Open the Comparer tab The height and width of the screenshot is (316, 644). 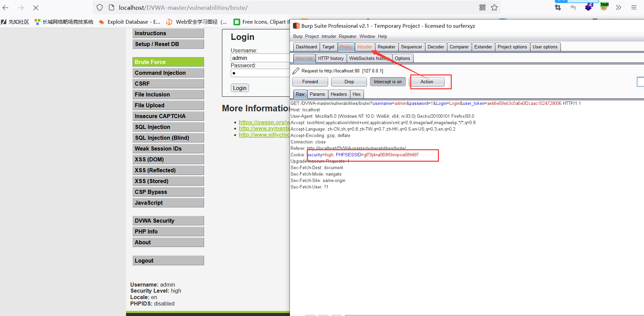click(459, 47)
